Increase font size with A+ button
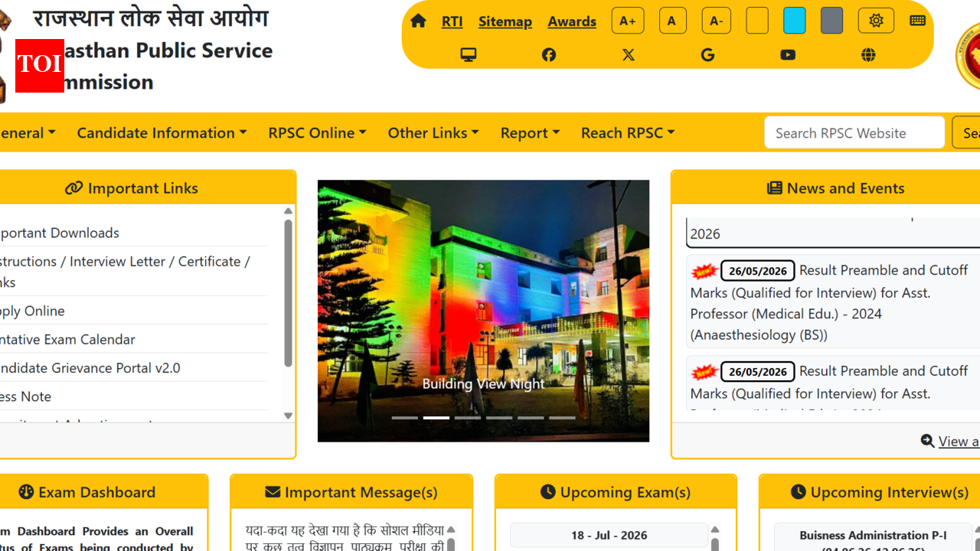 click(x=628, y=21)
